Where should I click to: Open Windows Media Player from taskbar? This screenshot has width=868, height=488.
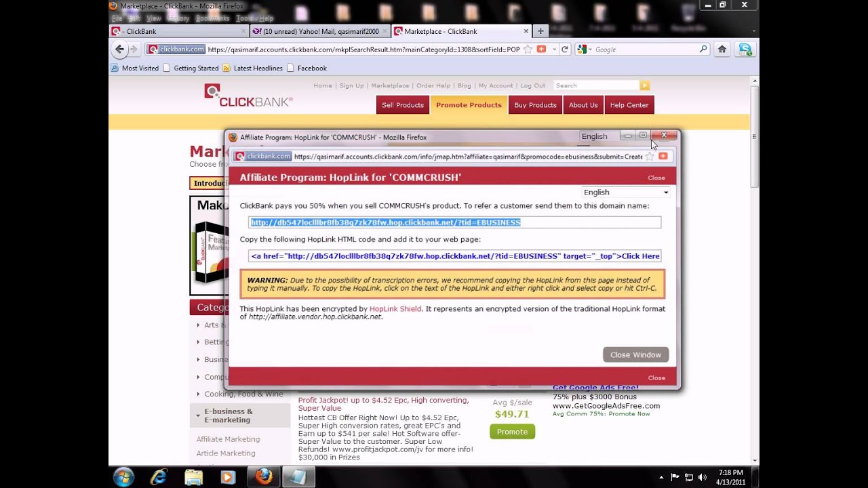pyautogui.click(x=229, y=477)
